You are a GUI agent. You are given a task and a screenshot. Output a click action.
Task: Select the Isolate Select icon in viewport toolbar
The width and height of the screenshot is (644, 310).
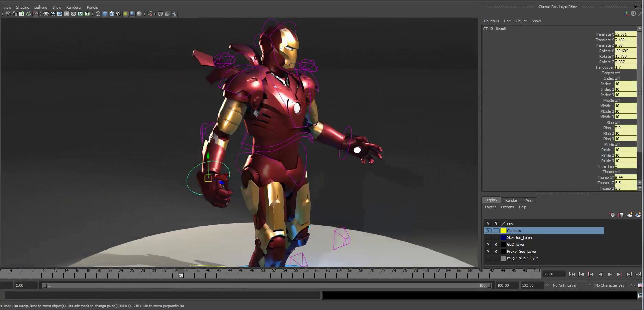[150, 14]
